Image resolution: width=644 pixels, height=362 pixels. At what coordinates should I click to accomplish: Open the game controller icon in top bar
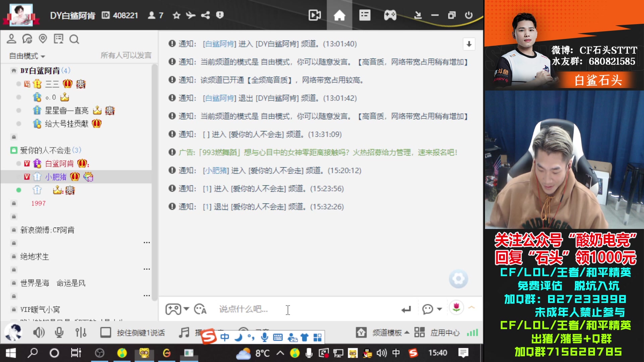click(390, 15)
